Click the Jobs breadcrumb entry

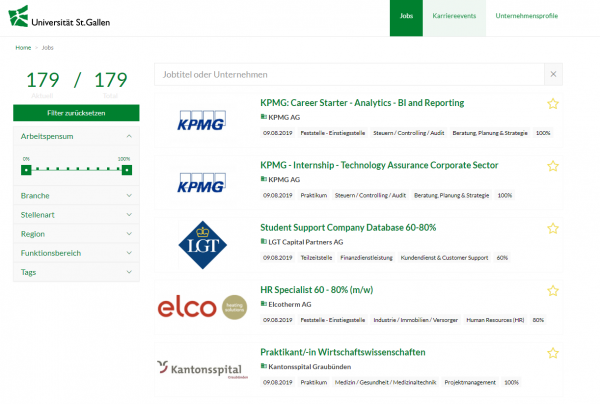point(47,47)
